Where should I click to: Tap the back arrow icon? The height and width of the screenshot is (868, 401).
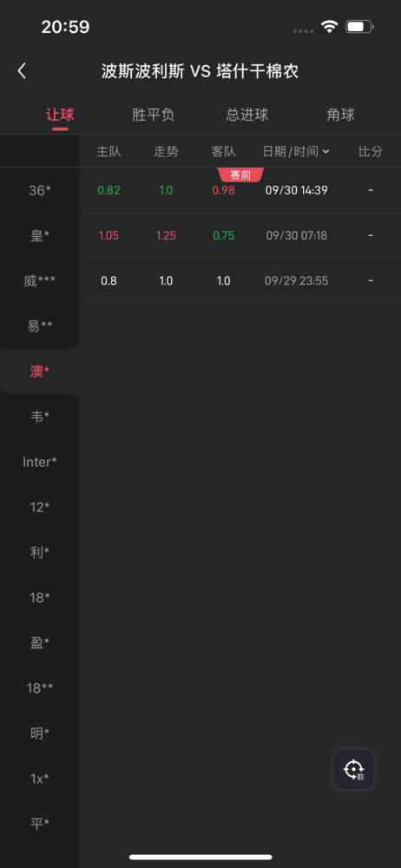[22, 71]
